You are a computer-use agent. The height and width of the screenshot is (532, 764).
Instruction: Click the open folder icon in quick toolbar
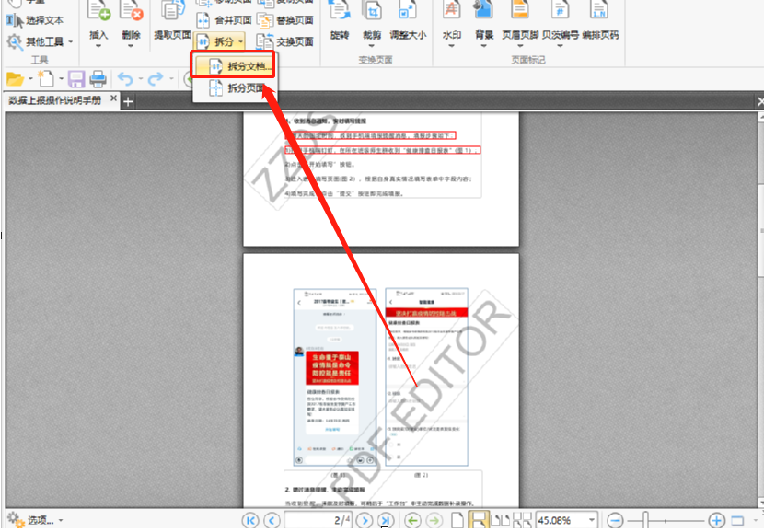point(15,78)
